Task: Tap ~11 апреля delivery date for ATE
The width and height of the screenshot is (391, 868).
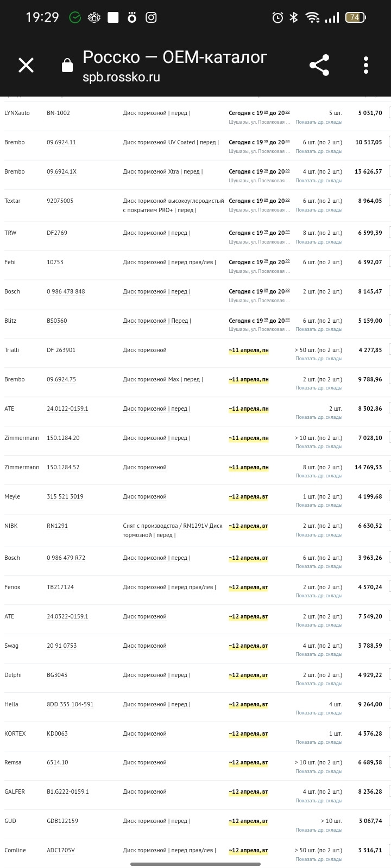Action: (249, 409)
